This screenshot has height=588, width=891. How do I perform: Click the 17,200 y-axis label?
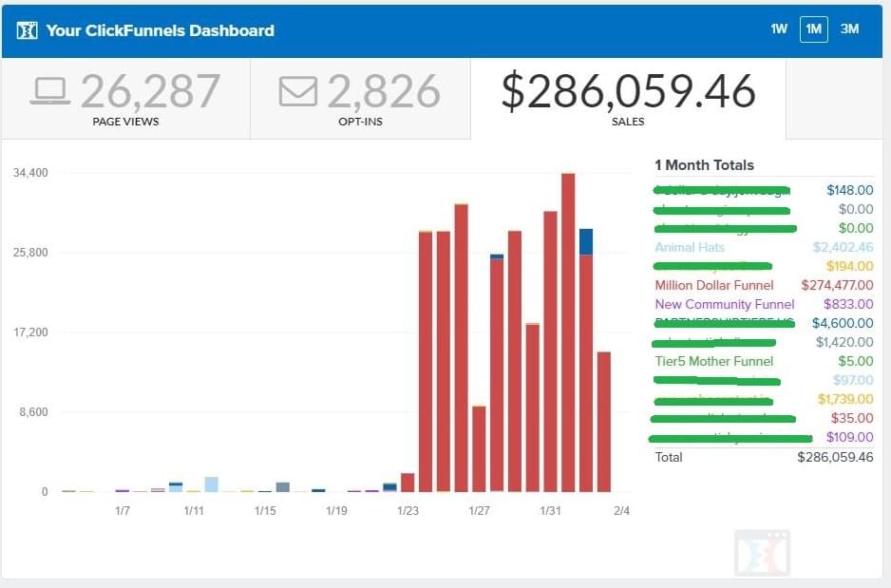tap(30, 332)
